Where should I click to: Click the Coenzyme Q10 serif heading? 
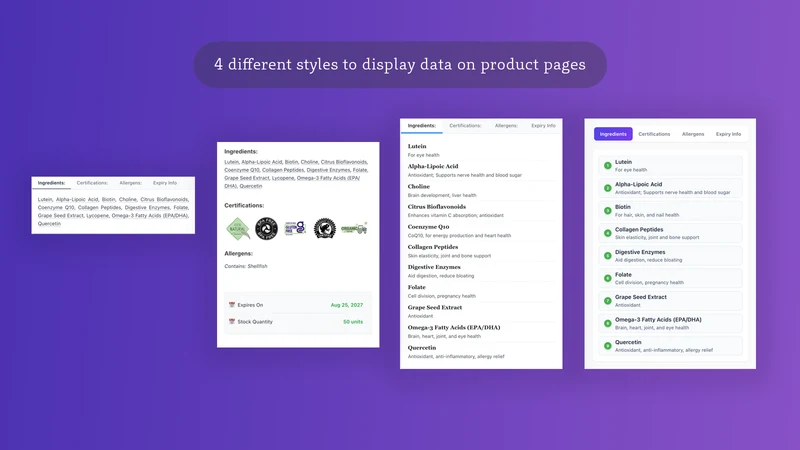pos(428,227)
